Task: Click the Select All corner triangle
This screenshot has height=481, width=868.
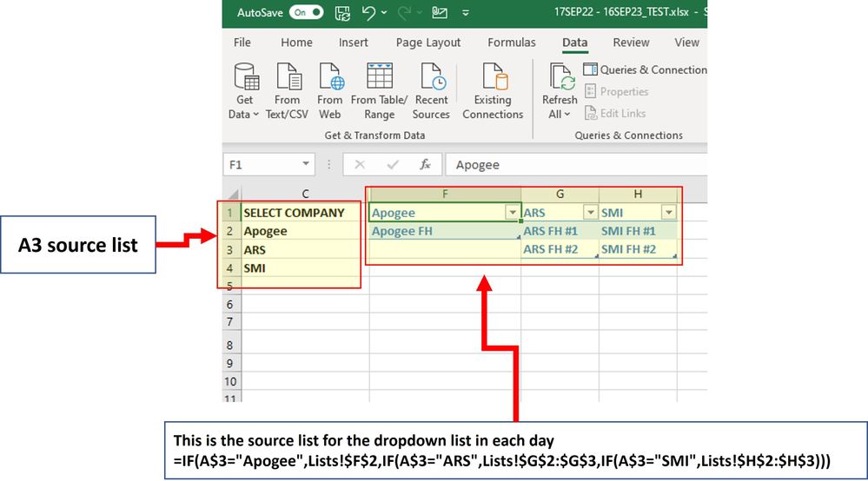Action: tap(233, 194)
